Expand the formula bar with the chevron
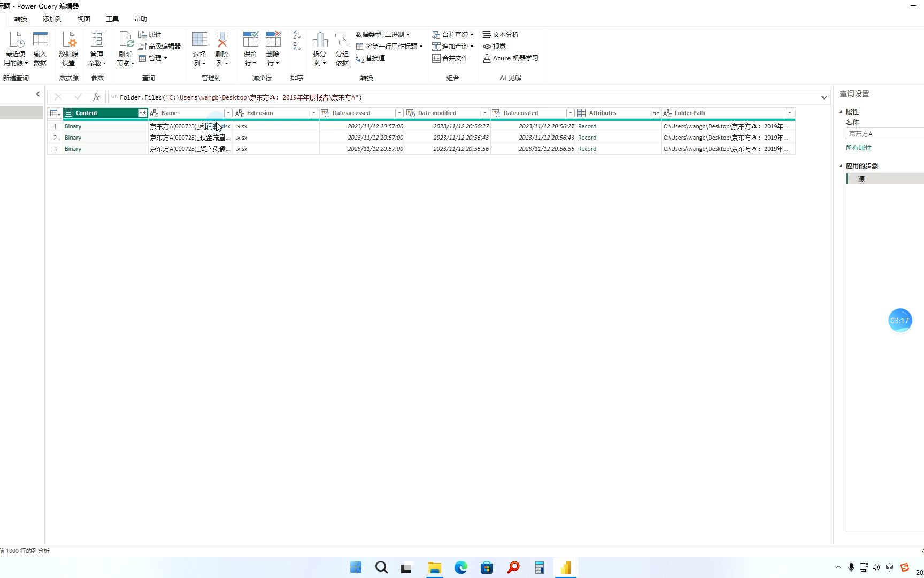The height and width of the screenshot is (578, 924). point(824,97)
